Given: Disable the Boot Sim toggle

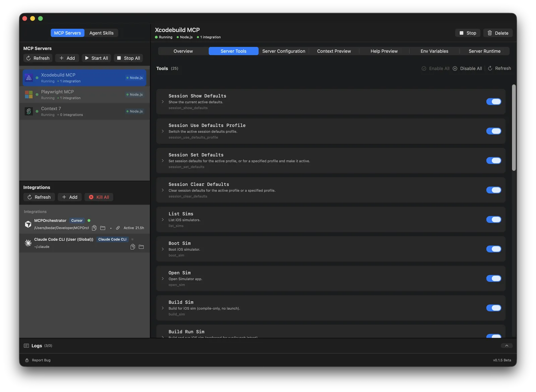Looking at the screenshot, I should coord(493,249).
